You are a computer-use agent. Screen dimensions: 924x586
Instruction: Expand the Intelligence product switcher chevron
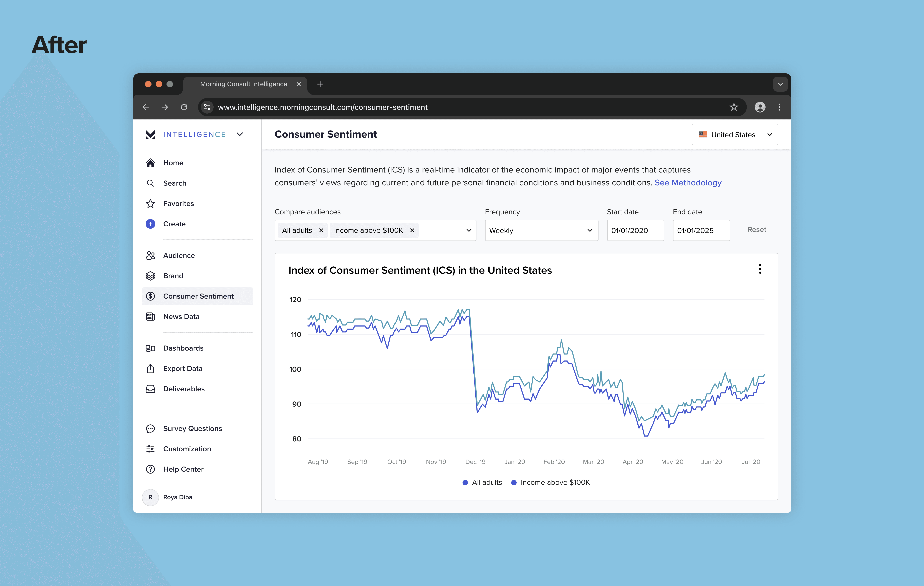[x=240, y=134]
